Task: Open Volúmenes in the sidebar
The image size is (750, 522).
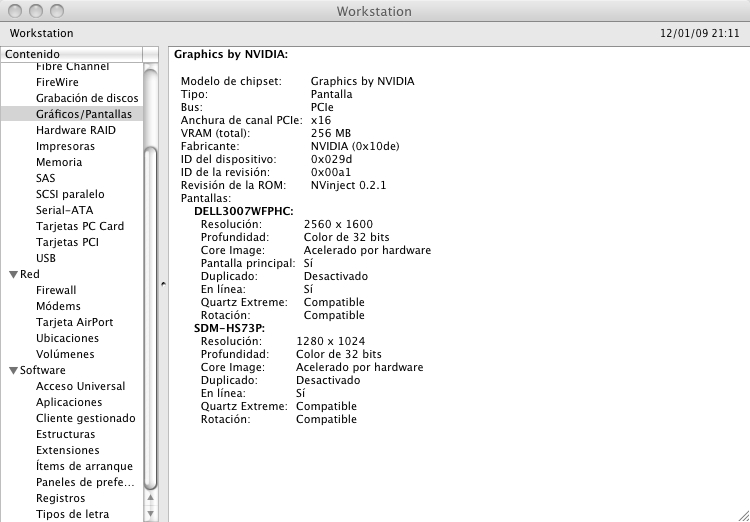Action: [x=65, y=354]
